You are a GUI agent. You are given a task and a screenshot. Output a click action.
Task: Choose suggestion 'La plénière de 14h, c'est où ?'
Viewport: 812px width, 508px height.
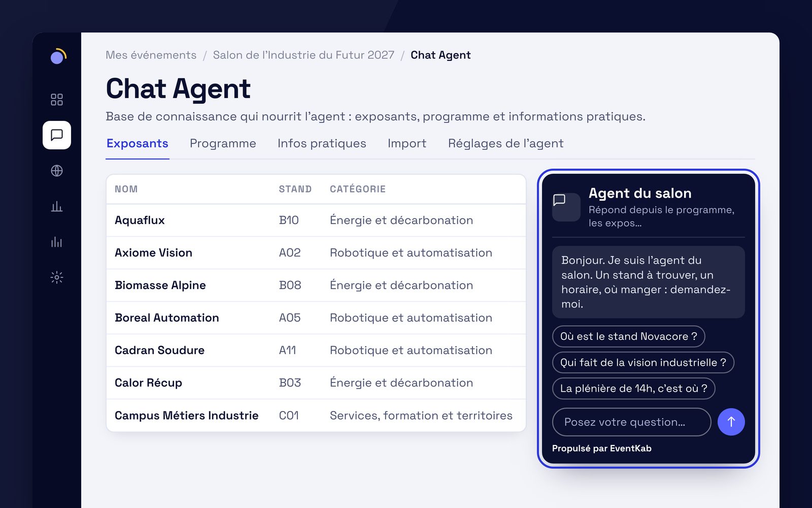click(x=633, y=388)
